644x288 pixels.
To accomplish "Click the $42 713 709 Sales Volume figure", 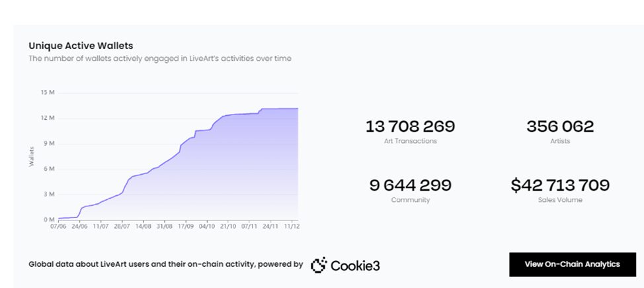I will pos(560,185).
